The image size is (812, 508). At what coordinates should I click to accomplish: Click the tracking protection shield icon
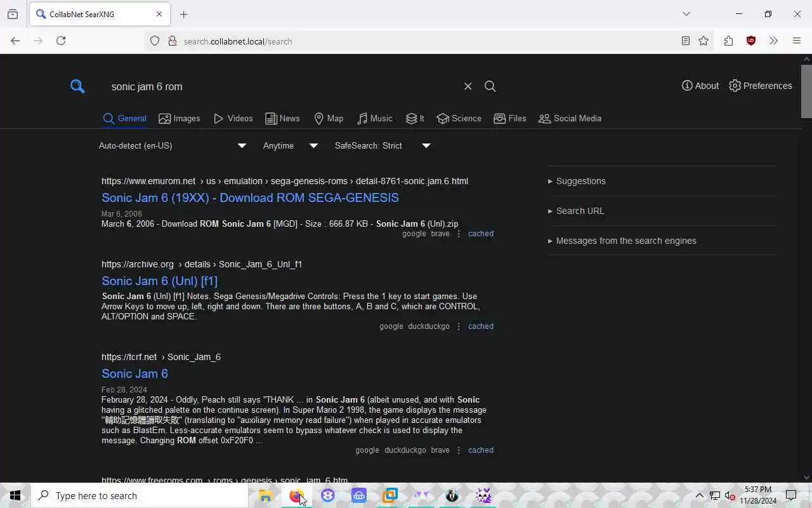[155, 41]
